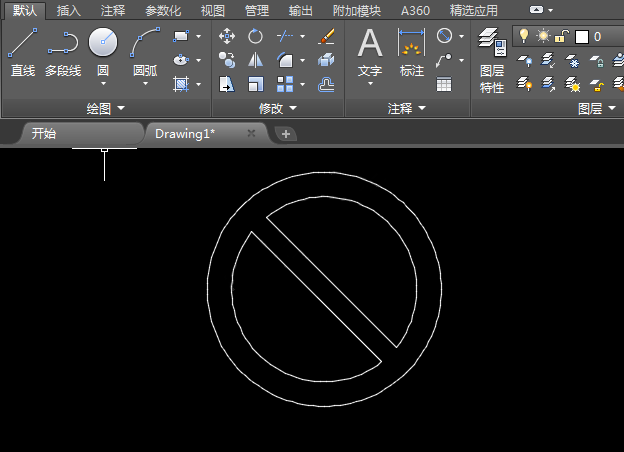Click the Ellipse draw tool icon
This screenshot has height=452, width=624.
[x=181, y=60]
